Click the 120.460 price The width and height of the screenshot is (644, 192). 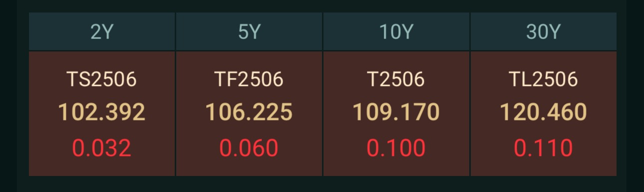544,112
